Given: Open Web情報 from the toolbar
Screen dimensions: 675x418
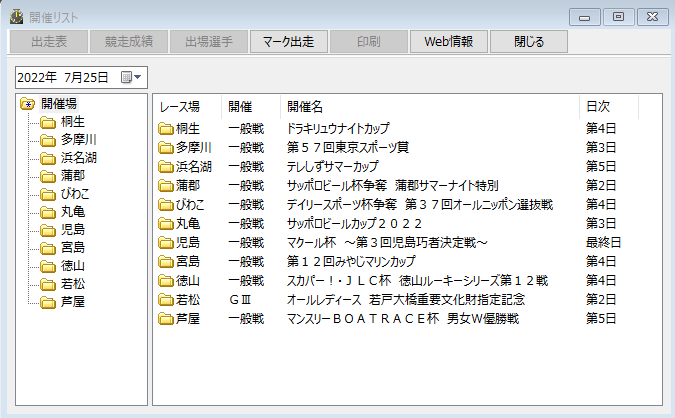Looking at the screenshot, I should [448, 42].
